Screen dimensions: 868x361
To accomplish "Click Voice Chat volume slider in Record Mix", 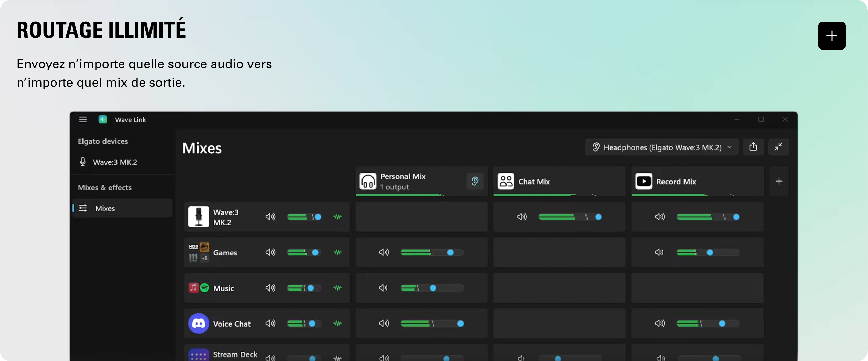I will click(722, 324).
